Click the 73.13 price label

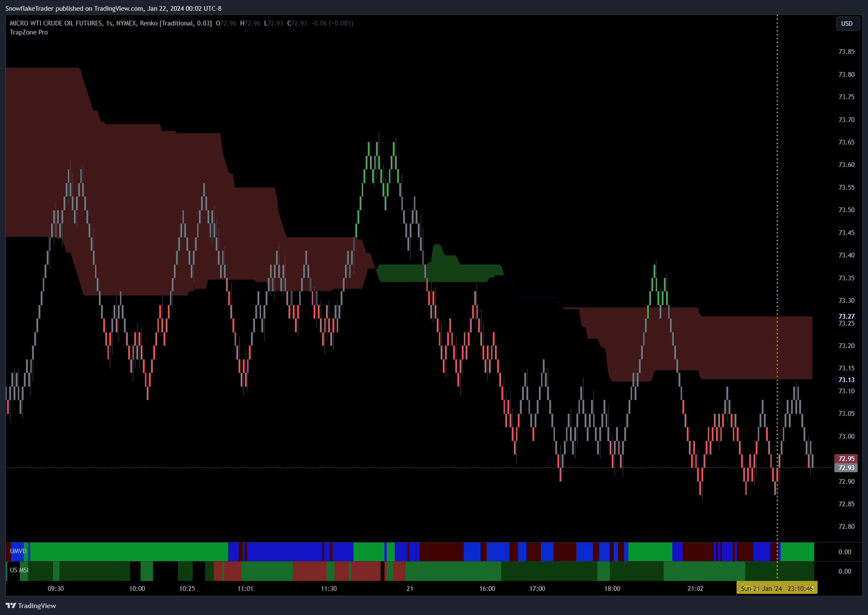pyautogui.click(x=846, y=380)
